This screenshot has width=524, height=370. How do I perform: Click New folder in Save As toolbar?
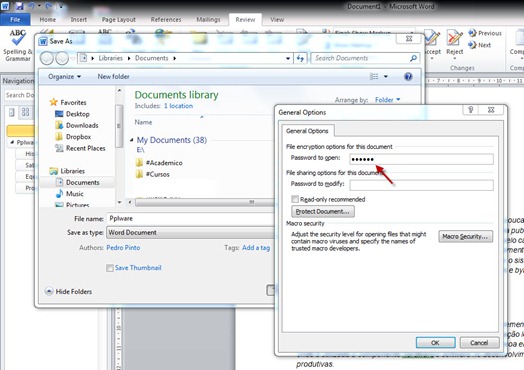(x=113, y=77)
